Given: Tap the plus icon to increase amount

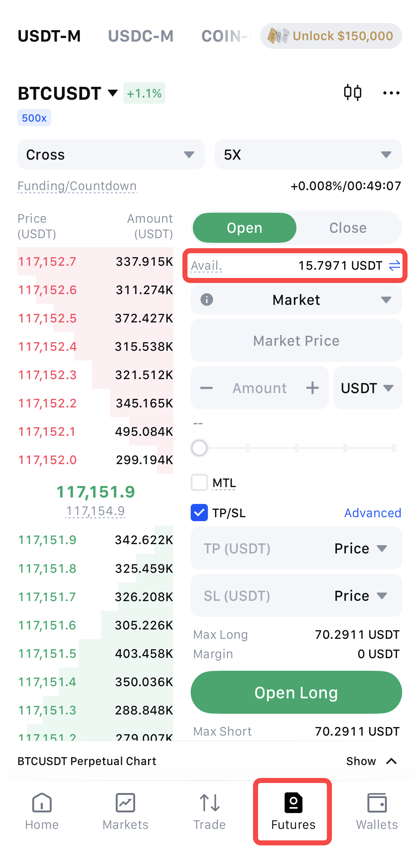Looking at the screenshot, I should click(x=313, y=388).
